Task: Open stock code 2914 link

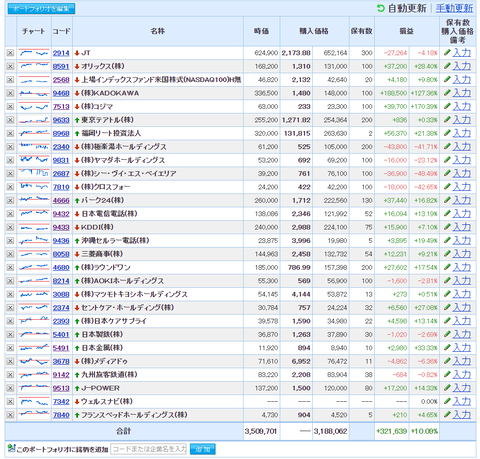Action: [x=61, y=53]
